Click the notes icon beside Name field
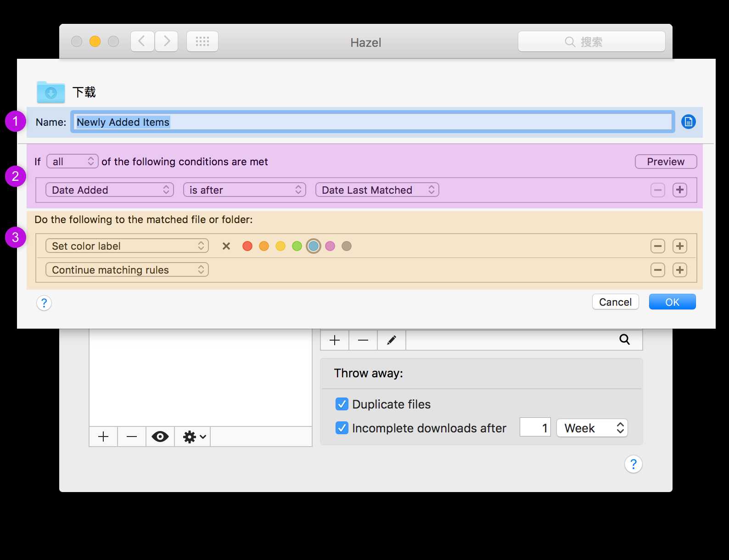Viewport: 729px width, 560px height. point(688,122)
